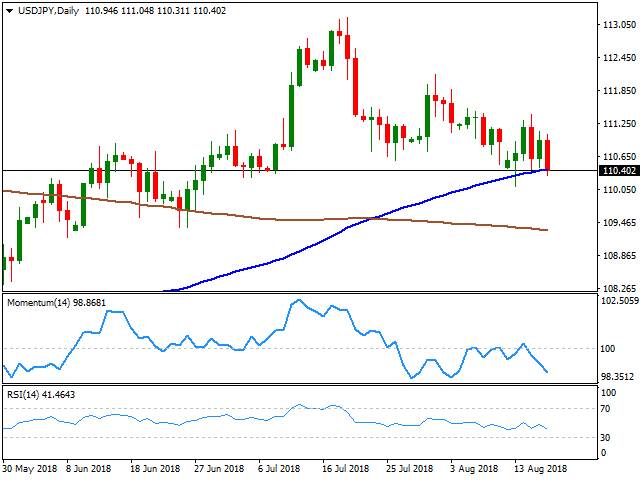
Task: Click the 25 Jul 2018 date label
Action: pos(409,469)
